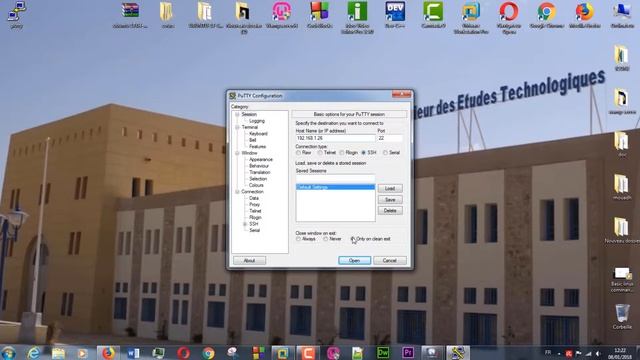Click the Port number field
Viewport: 640px width, 360px height.
coord(390,138)
